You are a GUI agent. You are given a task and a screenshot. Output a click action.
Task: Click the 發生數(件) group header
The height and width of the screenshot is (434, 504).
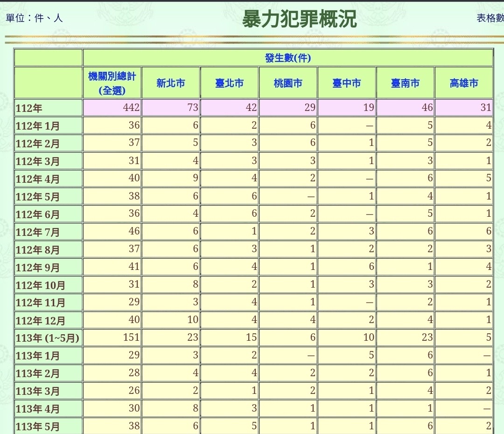click(287, 58)
